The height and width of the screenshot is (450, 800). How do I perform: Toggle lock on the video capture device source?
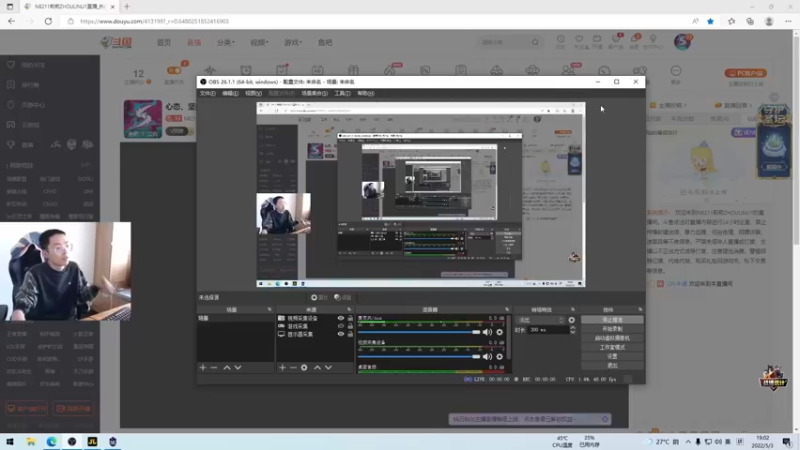(x=350, y=318)
